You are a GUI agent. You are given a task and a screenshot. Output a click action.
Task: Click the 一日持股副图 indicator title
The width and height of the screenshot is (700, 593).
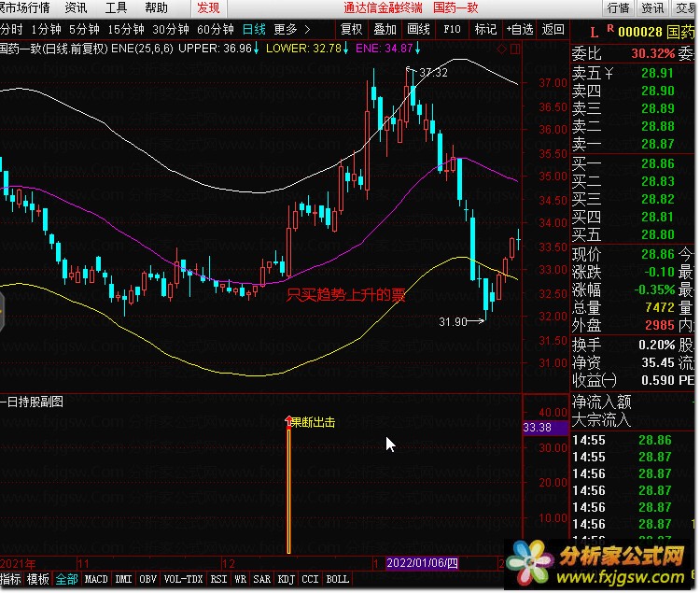coord(32,402)
